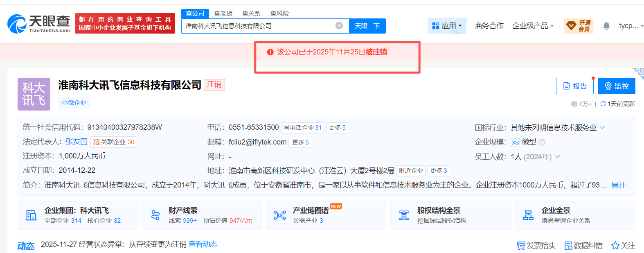Select the 查老板 search tab
644x253 pixels.
point(223,14)
